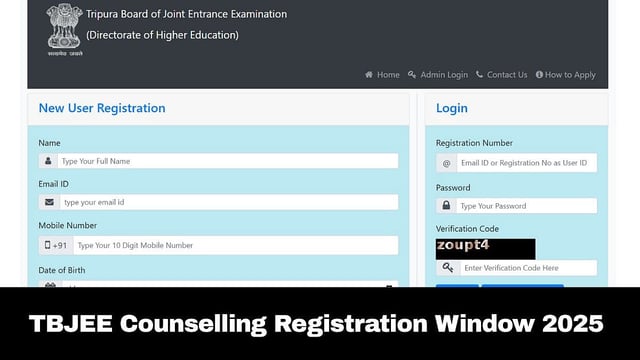The width and height of the screenshot is (640, 360).
Task: Click the mobile phone +91 prefix icon
Action: click(56, 245)
